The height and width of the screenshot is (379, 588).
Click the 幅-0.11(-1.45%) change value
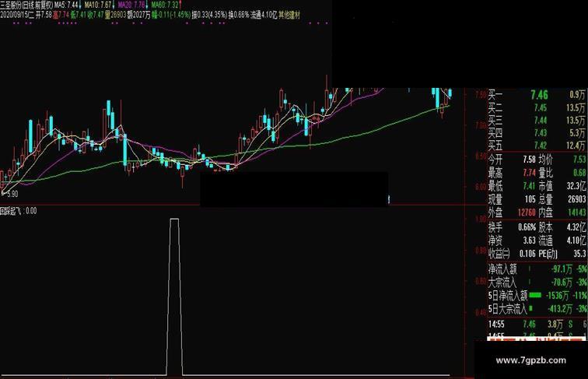click(x=171, y=15)
